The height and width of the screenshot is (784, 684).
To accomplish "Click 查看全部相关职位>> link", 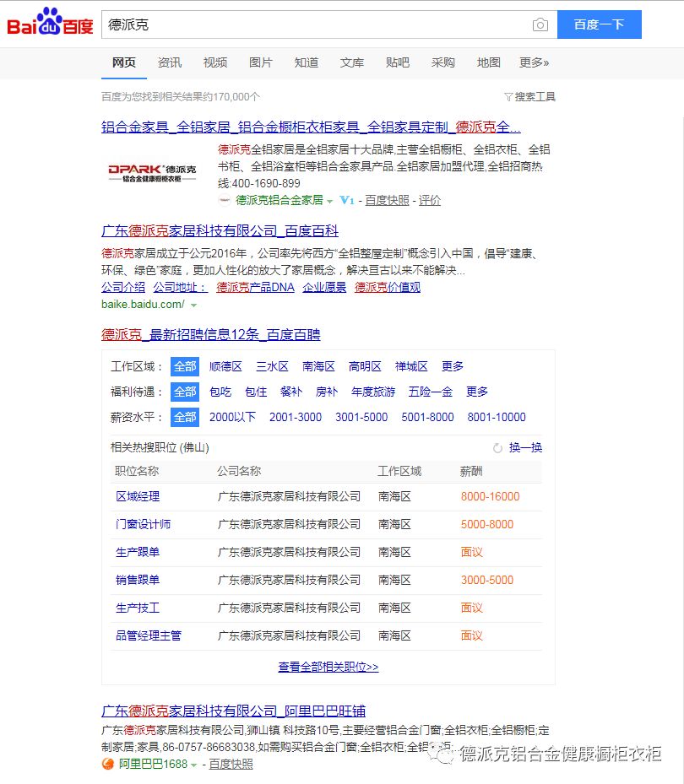I will coord(328,667).
